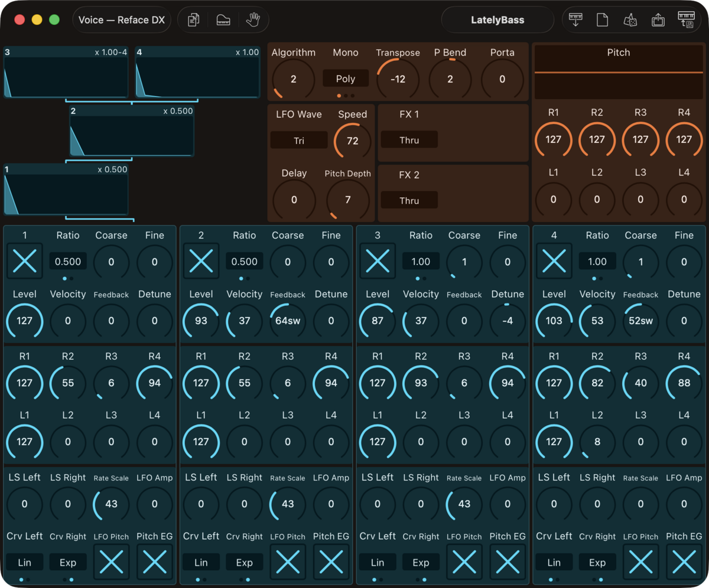709x588 pixels.
Task: Open operator 1 Crv Left Lin selector
Action: 25,563
